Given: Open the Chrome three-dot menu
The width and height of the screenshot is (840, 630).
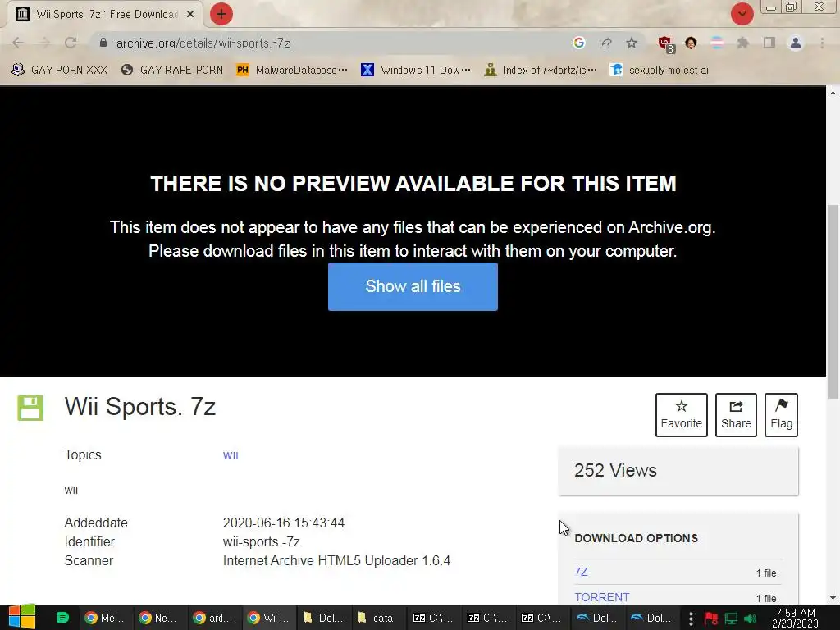Looking at the screenshot, I should click(x=822, y=43).
